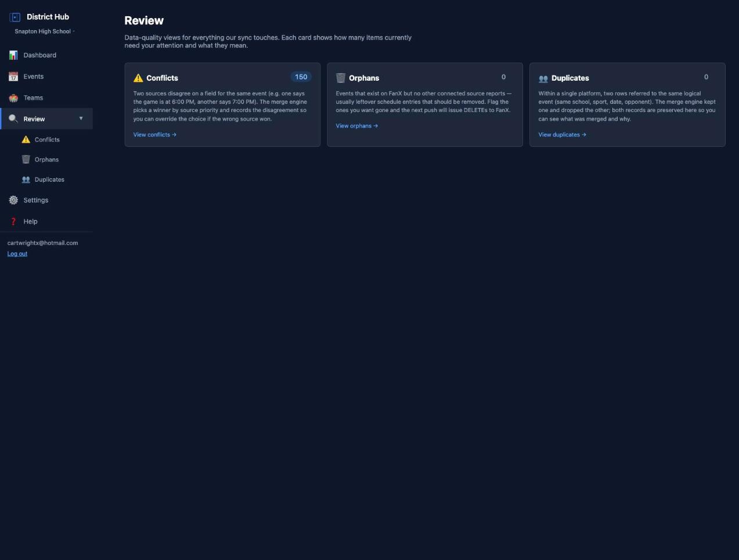This screenshot has width=739, height=560.
Task: Click the Review magnifier icon
Action: 13,119
